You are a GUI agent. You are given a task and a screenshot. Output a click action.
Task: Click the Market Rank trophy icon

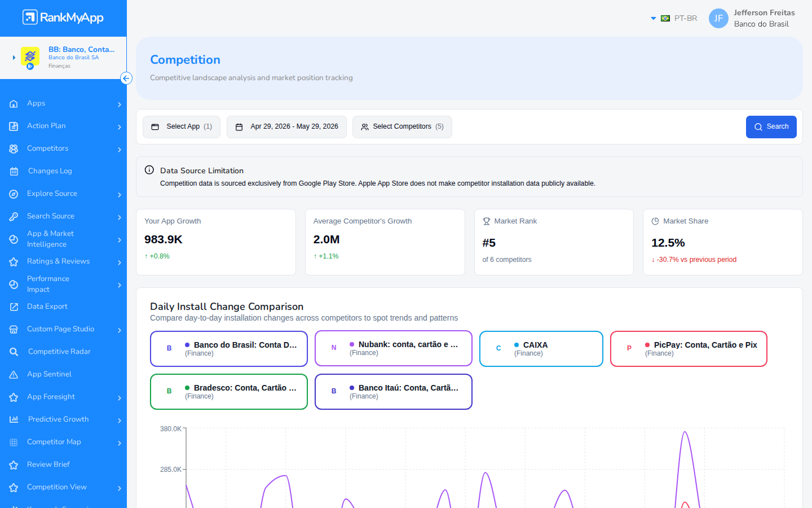click(x=487, y=221)
